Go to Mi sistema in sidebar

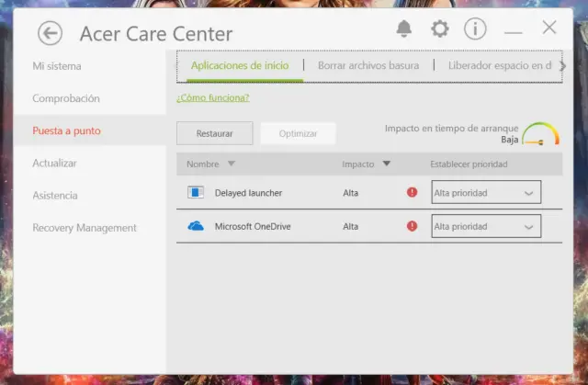coord(57,66)
